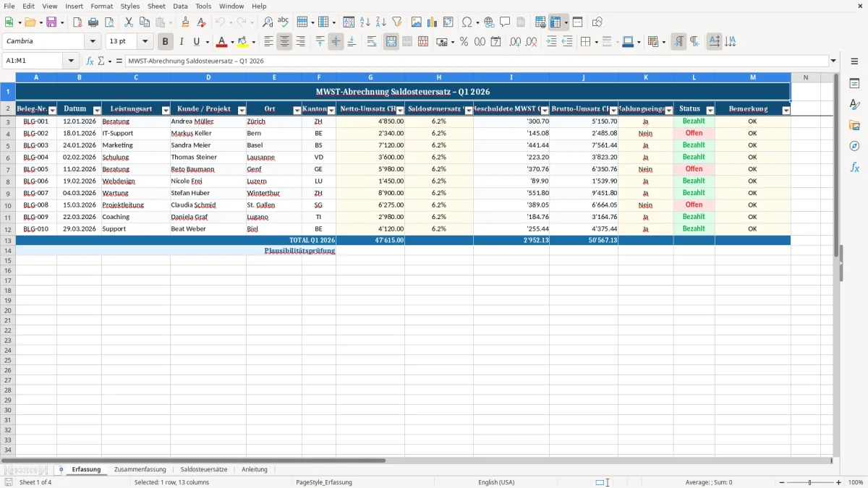Image resolution: width=868 pixels, height=488 pixels.
Task: Insert a special character (Omega icon)
Action: [x=467, y=22]
